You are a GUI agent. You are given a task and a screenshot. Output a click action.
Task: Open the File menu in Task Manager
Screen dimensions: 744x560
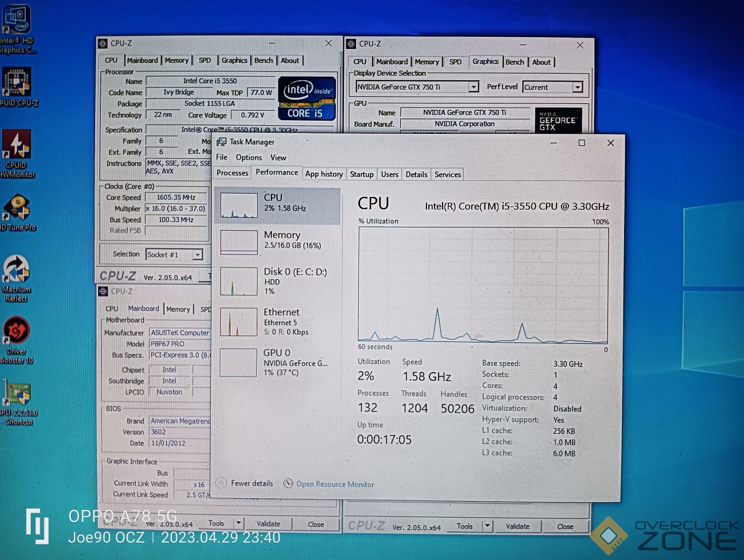pos(222,157)
